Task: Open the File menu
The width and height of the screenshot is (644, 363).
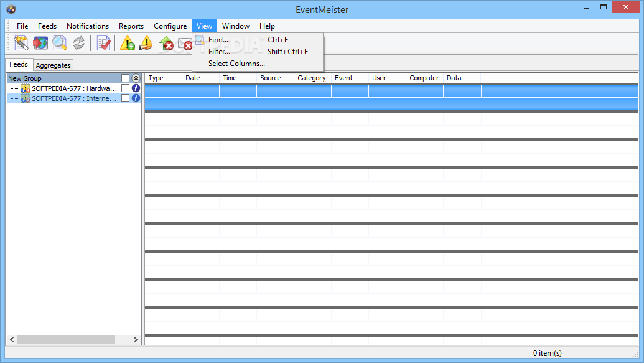Action: pos(22,26)
